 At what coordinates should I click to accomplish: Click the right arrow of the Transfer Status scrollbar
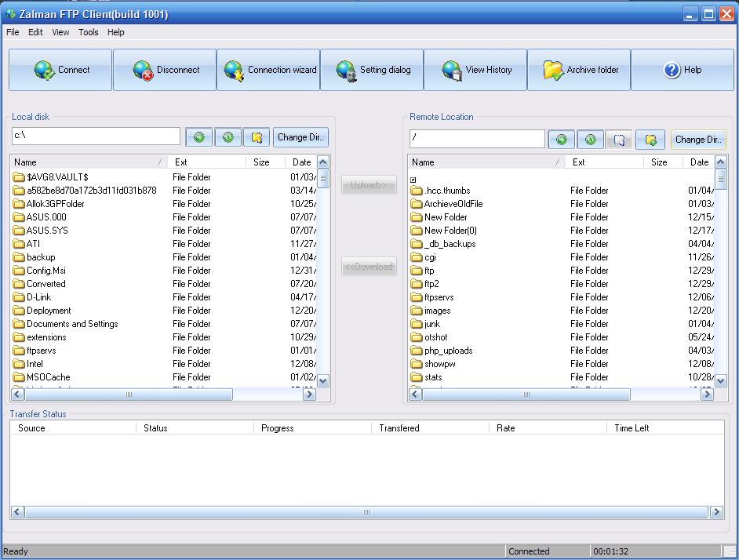(716, 512)
